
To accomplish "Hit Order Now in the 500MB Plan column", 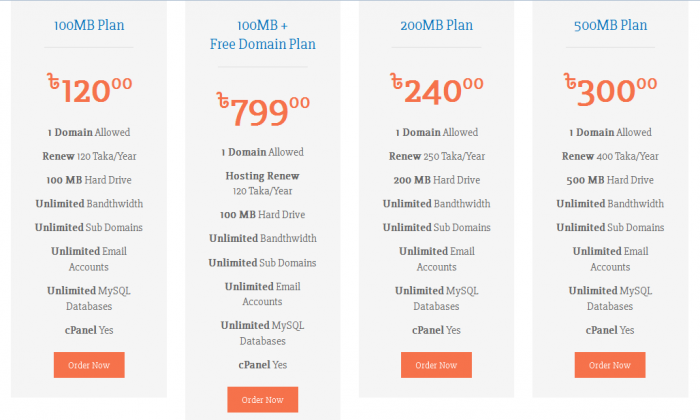I will point(610,365).
